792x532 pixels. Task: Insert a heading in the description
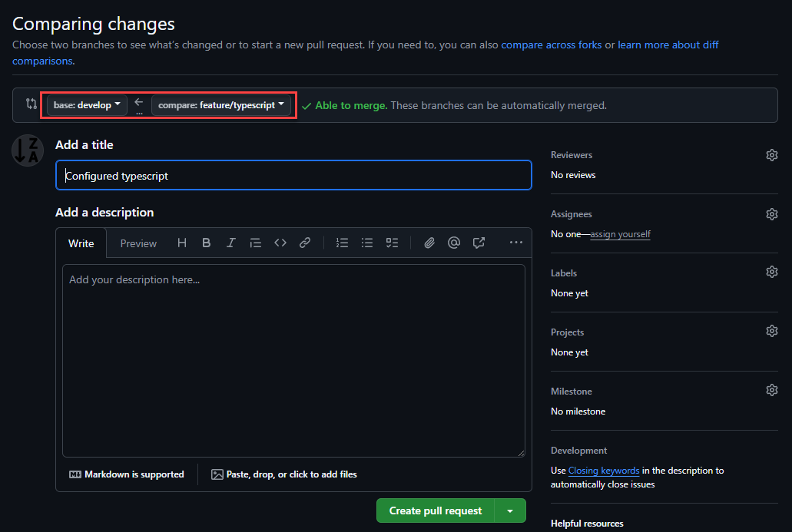point(182,243)
